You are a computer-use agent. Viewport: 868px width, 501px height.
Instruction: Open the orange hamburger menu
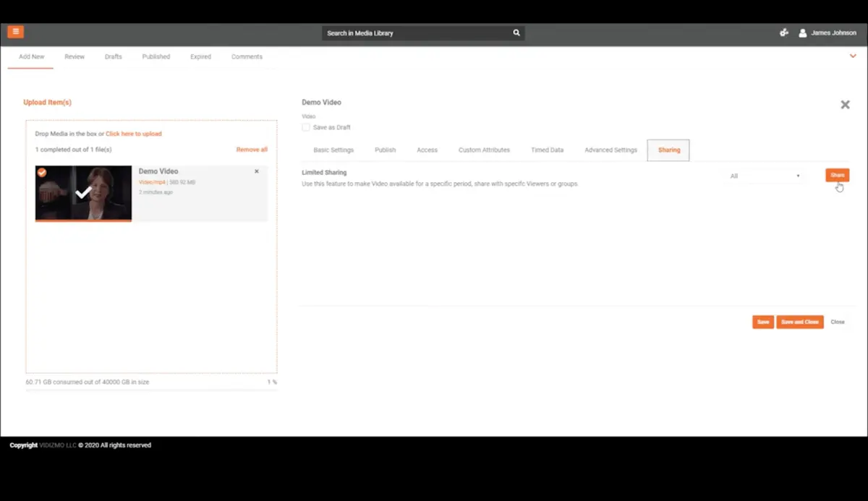(15, 32)
